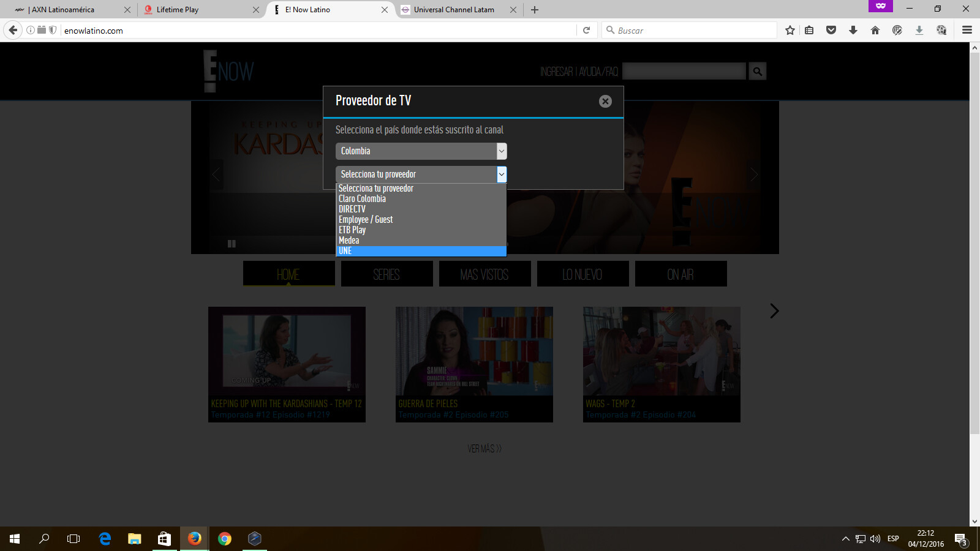
Task: Open volume control in system tray
Action: click(x=875, y=539)
